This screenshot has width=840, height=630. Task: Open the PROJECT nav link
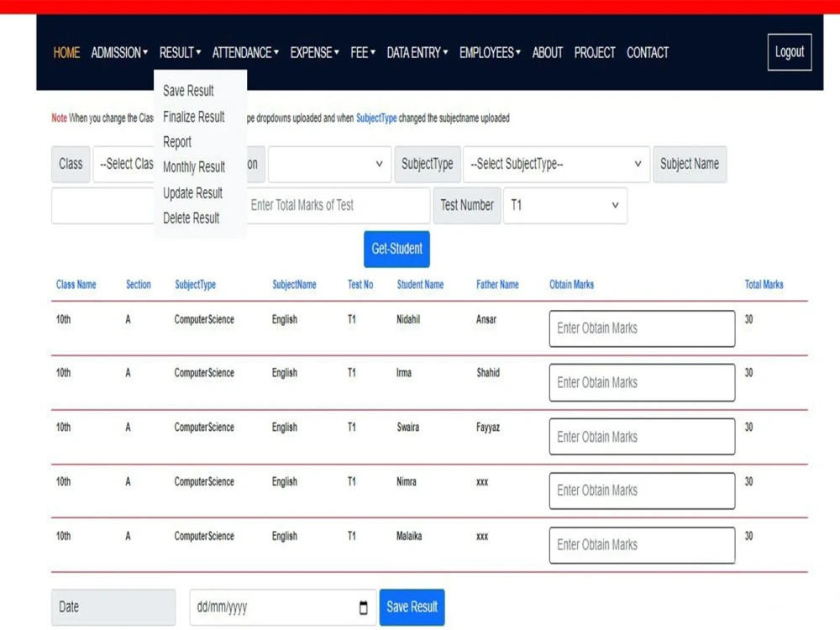[595, 52]
